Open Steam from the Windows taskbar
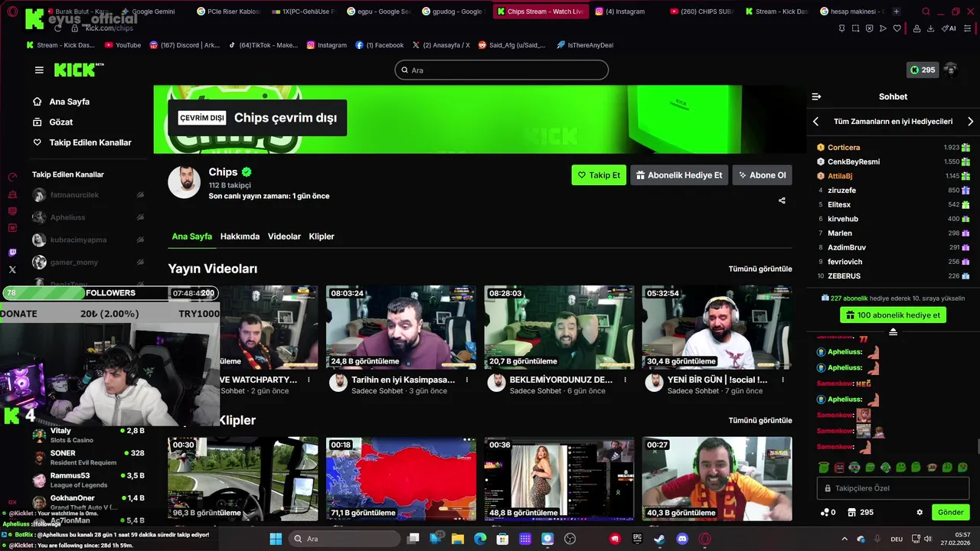This screenshot has height=551, width=980. (x=659, y=539)
